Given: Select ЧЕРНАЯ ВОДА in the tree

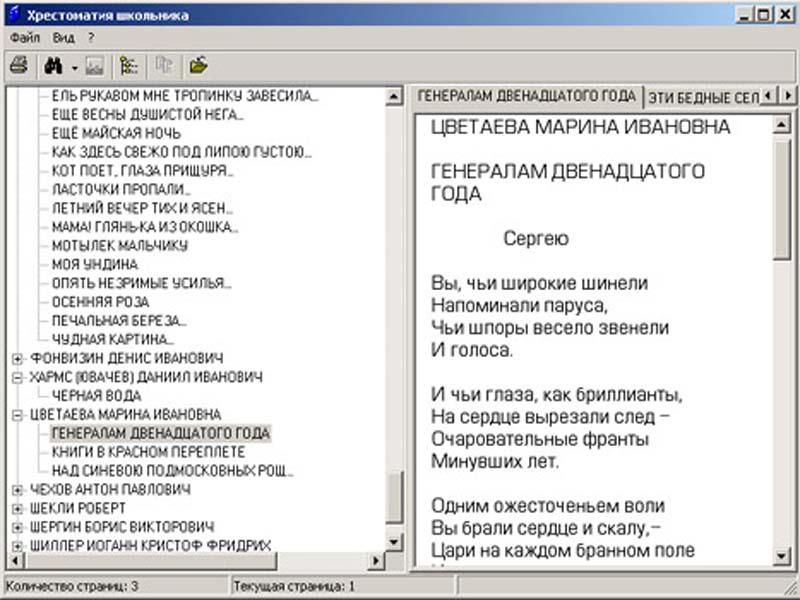Looking at the screenshot, I should coord(96,396).
